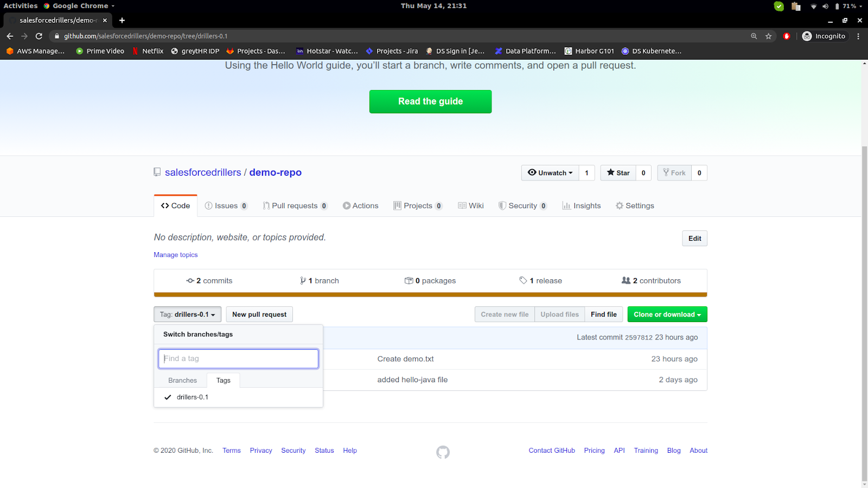Toggle the Tag: drillers-0.1 dropdown
Viewport: 868px width, 488px height.
pyautogui.click(x=187, y=314)
